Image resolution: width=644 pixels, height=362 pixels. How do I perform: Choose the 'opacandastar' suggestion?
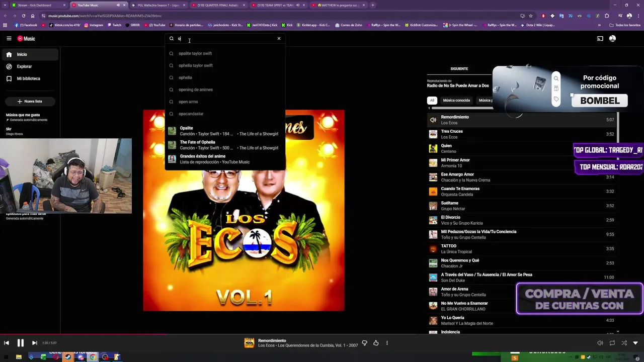[x=225, y=114]
